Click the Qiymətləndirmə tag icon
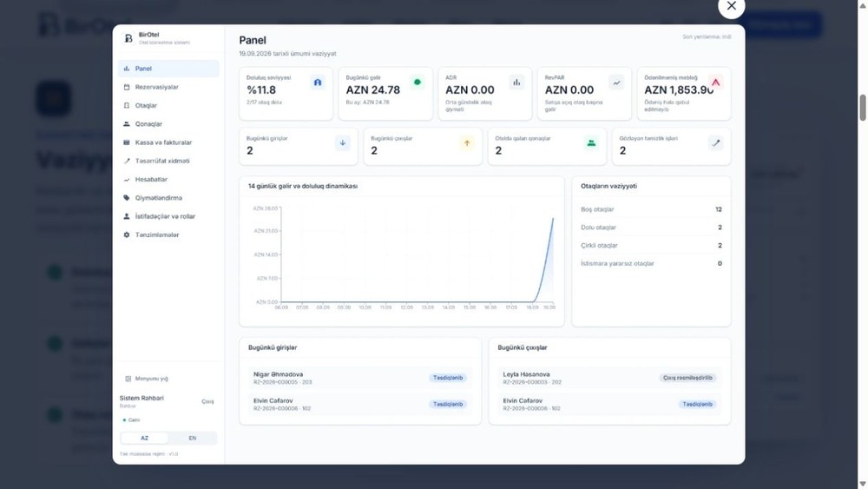This screenshot has height=489, width=868. 127,198
